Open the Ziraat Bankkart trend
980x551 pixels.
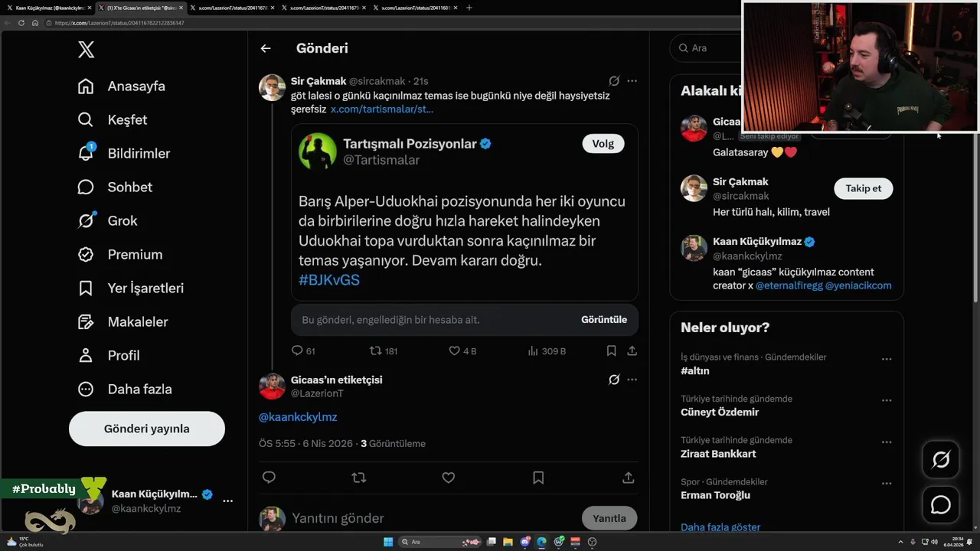718,454
